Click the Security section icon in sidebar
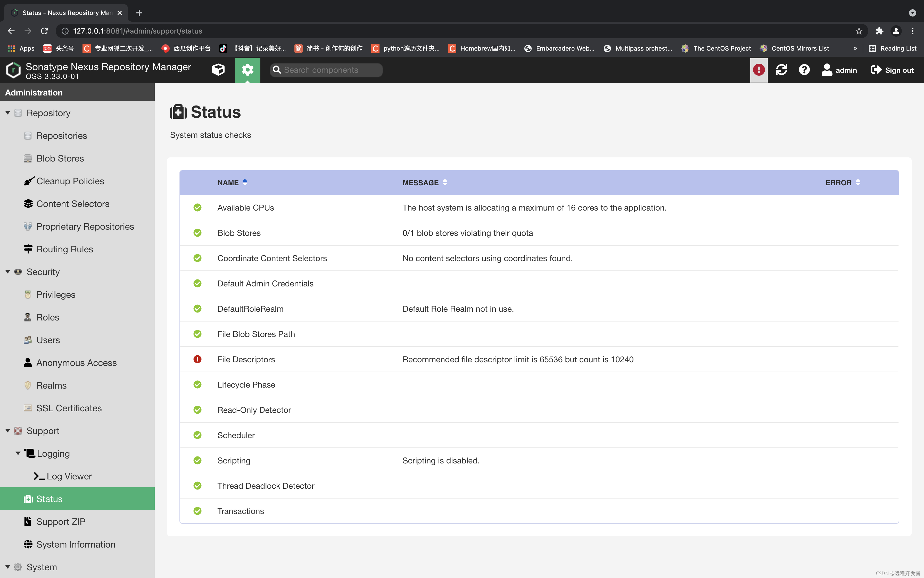Screen dimensions: 924x578 tap(18, 272)
